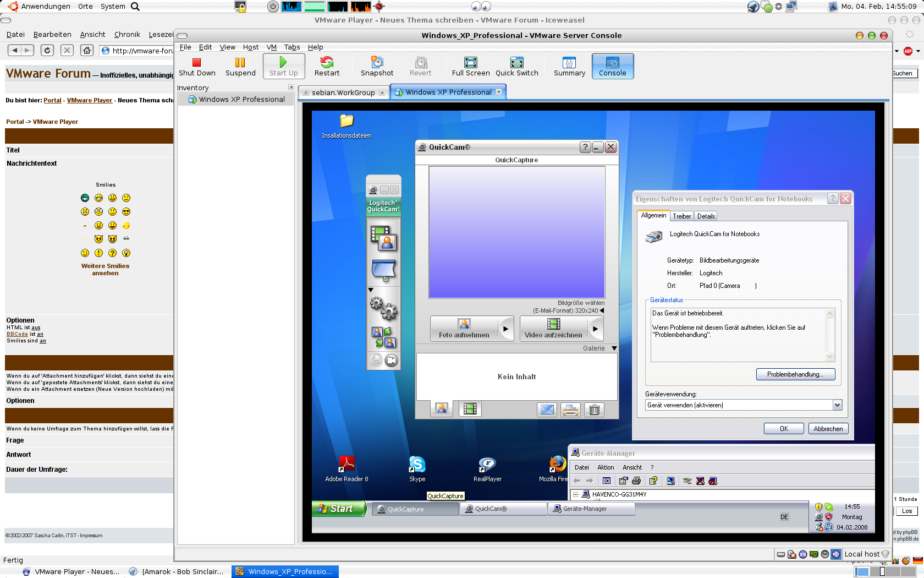Open the Insallationsdateien desktop folder
Image resolution: width=924 pixels, height=578 pixels.
346,126
